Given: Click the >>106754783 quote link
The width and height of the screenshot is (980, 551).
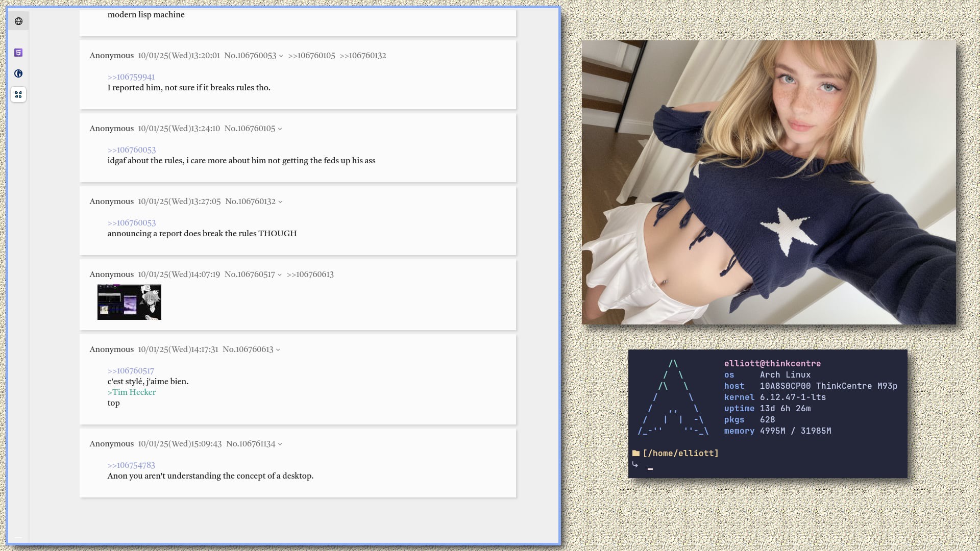Looking at the screenshot, I should coord(131,465).
